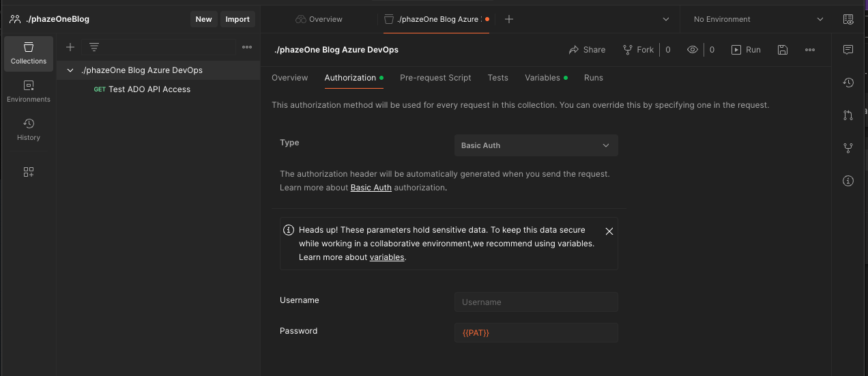Image resolution: width=868 pixels, height=376 pixels.
Task: Save the collection with disk icon
Action: [x=783, y=50]
